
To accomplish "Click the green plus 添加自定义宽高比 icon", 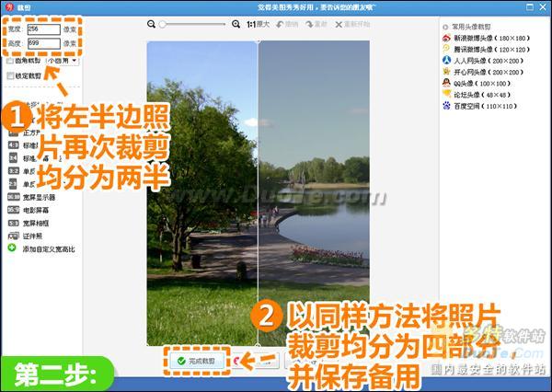I will (x=12, y=248).
